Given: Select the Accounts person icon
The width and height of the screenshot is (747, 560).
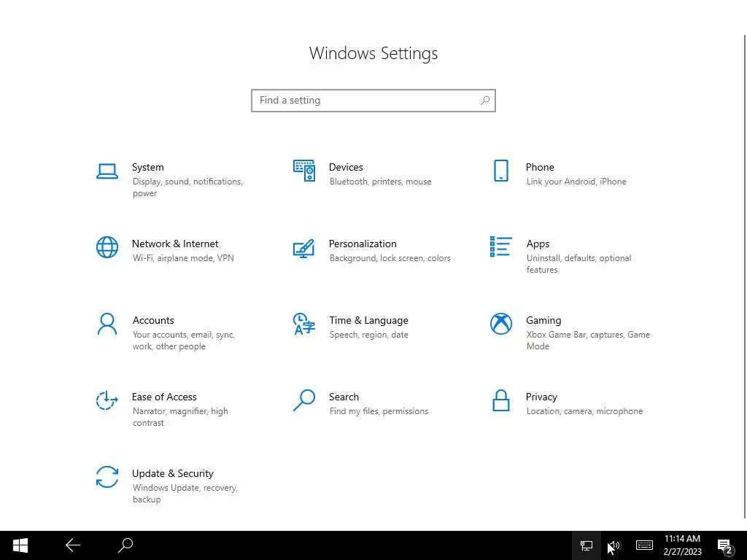Looking at the screenshot, I should [x=107, y=324].
